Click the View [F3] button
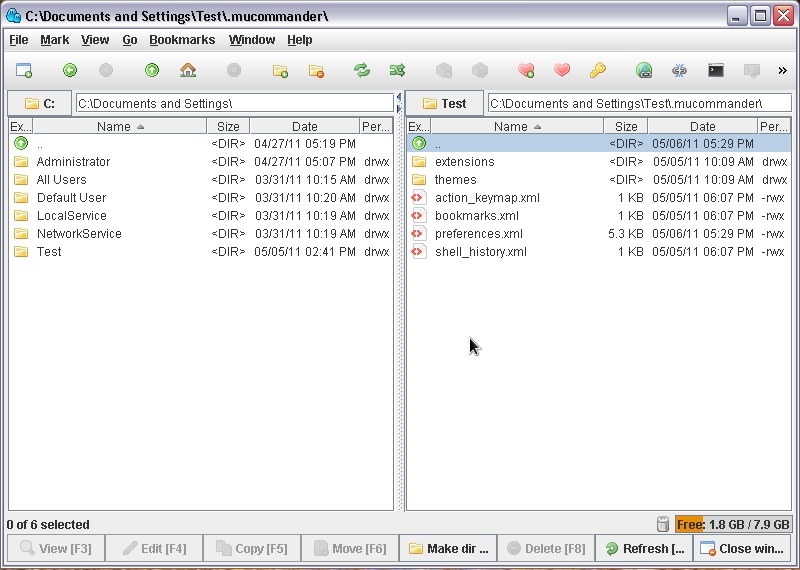 pyautogui.click(x=56, y=549)
